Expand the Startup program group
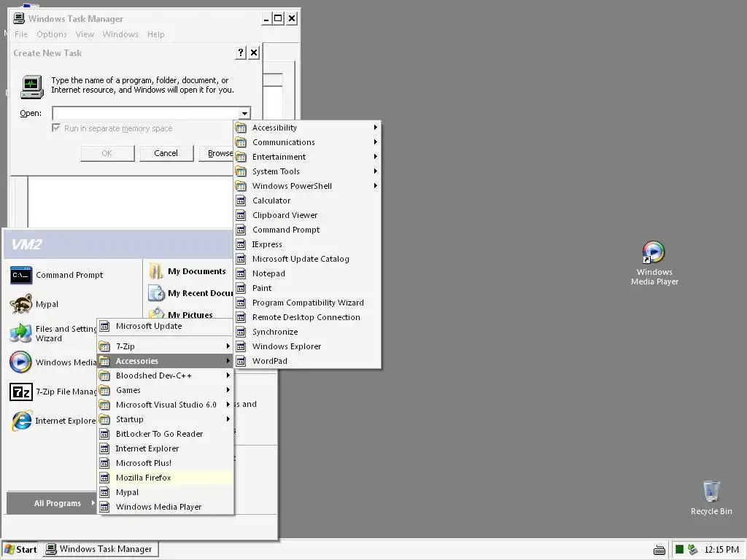This screenshot has height=560, width=747. (x=166, y=419)
